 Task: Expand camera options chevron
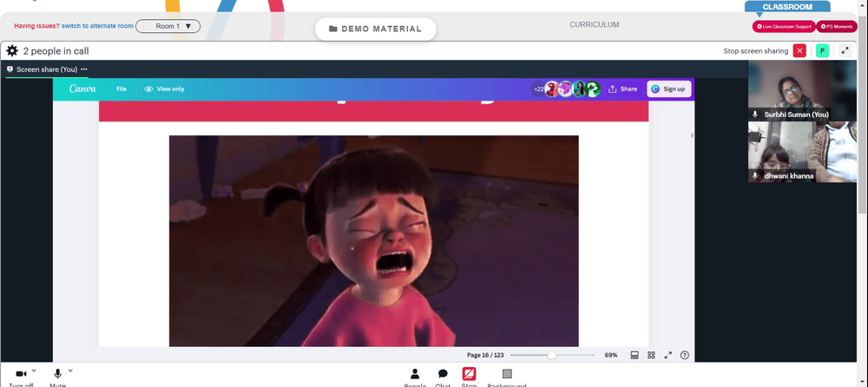coord(34,371)
